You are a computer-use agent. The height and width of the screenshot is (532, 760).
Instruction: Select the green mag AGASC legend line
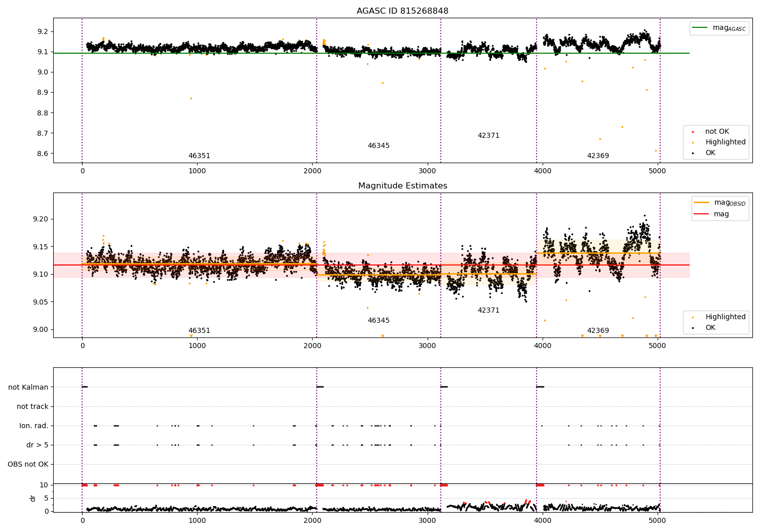pyautogui.click(x=699, y=28)
